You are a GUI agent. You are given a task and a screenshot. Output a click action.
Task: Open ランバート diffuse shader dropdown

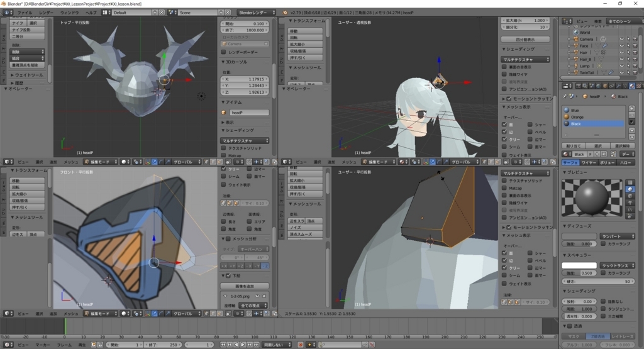click(618, 236)
